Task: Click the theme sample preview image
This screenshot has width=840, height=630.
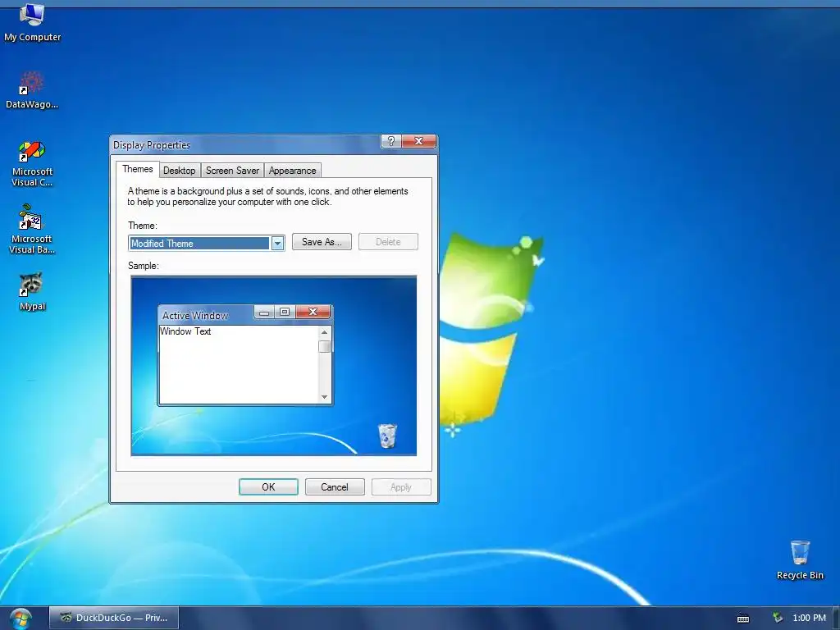Action: click(x=274, y=365)
